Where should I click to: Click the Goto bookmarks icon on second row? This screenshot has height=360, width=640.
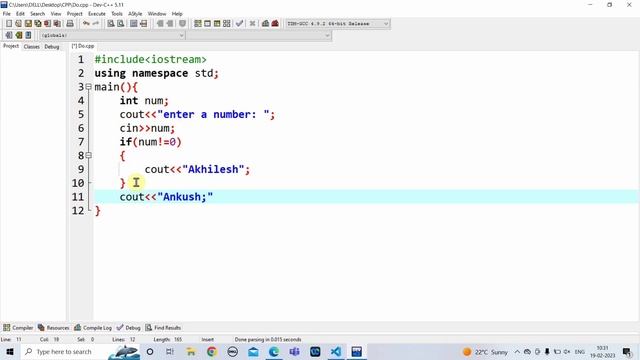click(x=28, y=35)
